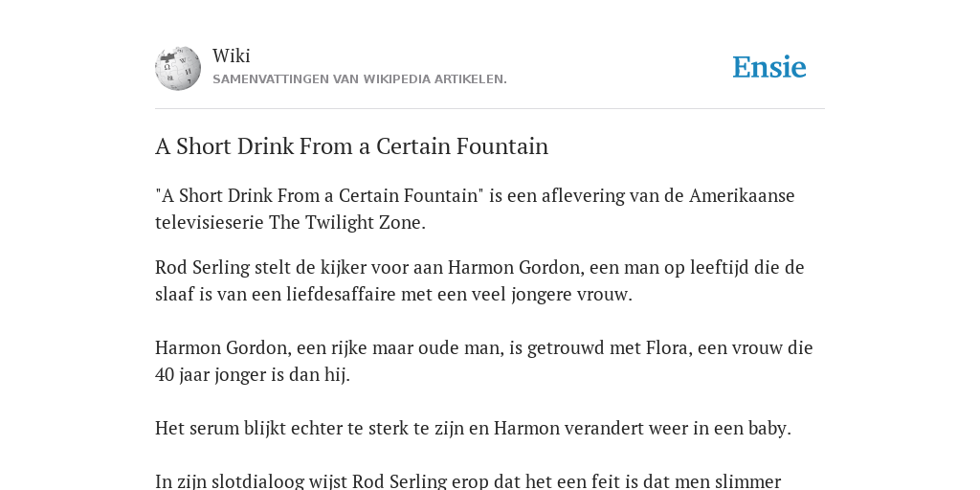This screenshot has width=980, height=490.
Task: Click 'The Twilight Zone' text in the first paragraph
Action: point(346,222)
